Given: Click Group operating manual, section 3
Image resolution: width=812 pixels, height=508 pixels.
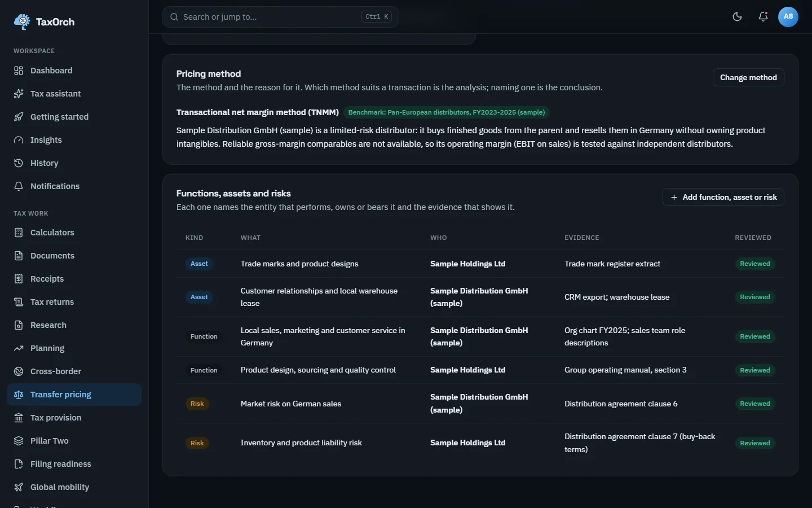Looking at the screenshot, I should (625, 370).
